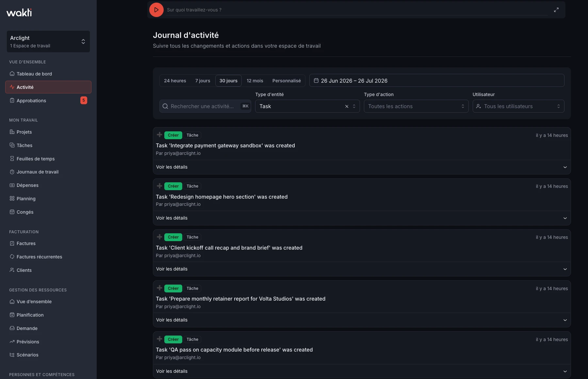
Task: Open Journaux de travail
Action: [48, 172]
